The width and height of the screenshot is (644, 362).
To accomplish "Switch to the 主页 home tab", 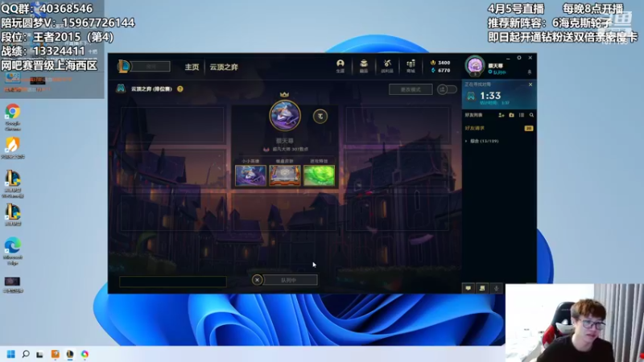I will (192, 67).
